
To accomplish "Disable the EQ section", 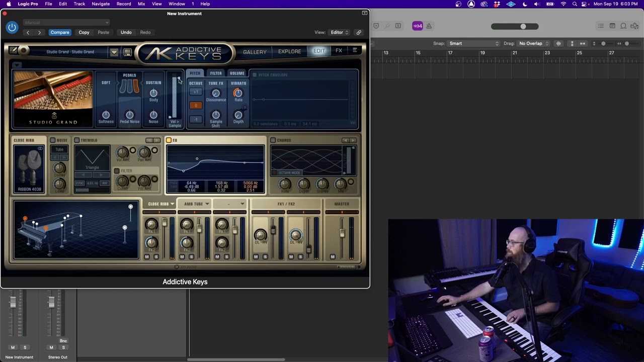I will click(169, 140).
